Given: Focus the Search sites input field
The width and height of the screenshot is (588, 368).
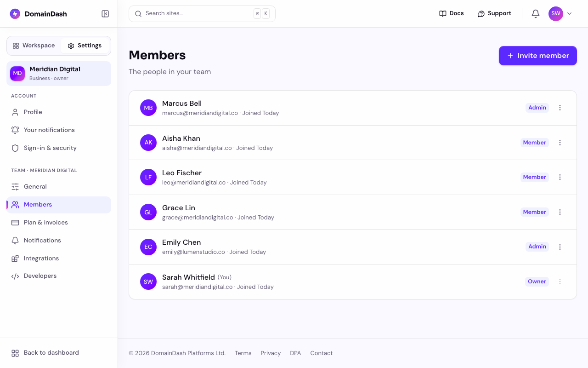Looking at the screenshot, I should tap(202, 14).
